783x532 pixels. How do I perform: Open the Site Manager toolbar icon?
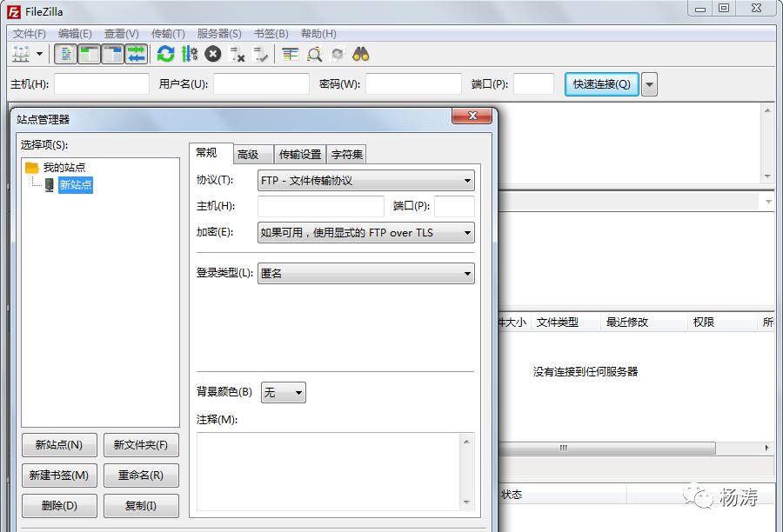[x=21, y=54]
